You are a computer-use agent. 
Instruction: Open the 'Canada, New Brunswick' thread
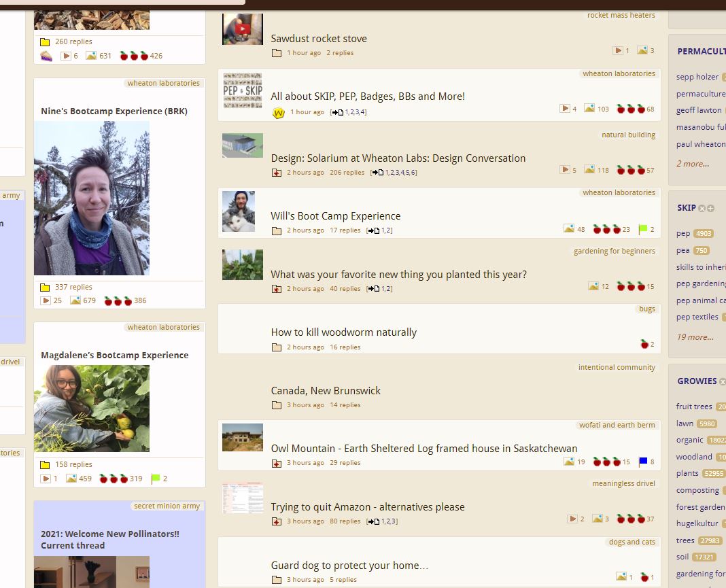click(x=326, y=391)
